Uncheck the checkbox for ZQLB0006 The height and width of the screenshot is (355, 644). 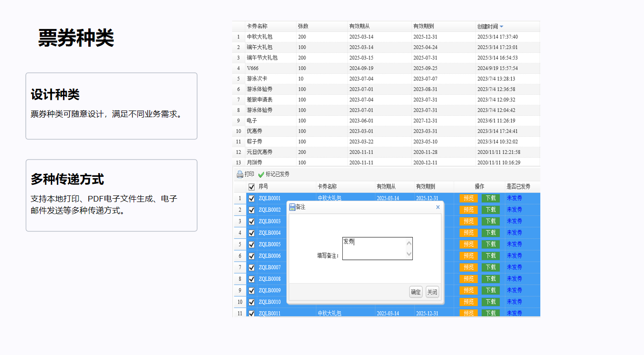point(252,256)
